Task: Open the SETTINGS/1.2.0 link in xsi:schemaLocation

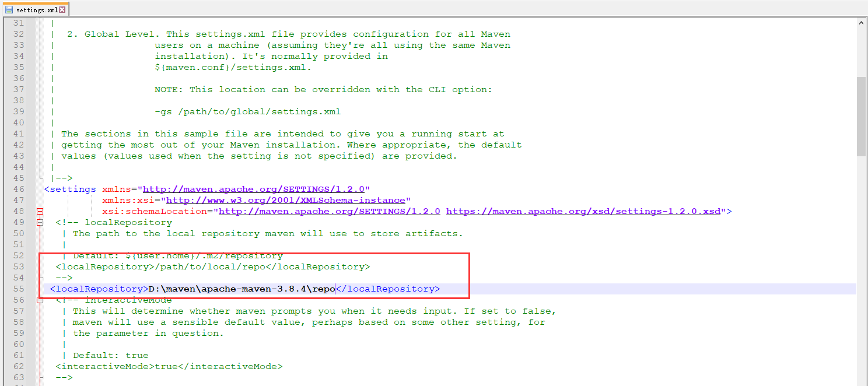Action: click(330, 211)
